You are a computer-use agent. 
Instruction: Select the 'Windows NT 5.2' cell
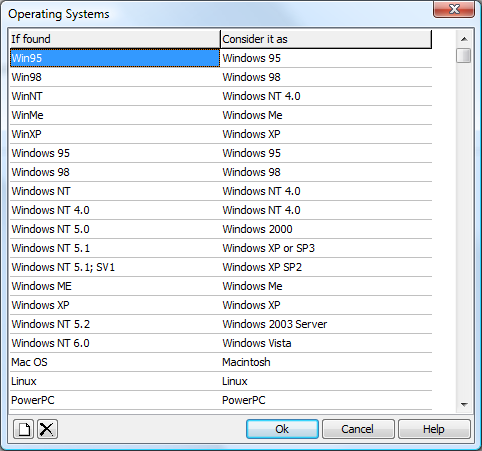115,324
